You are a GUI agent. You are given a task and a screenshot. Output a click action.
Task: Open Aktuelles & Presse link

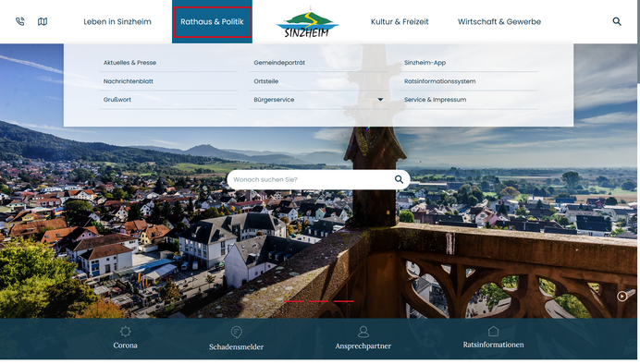point(129,63)
